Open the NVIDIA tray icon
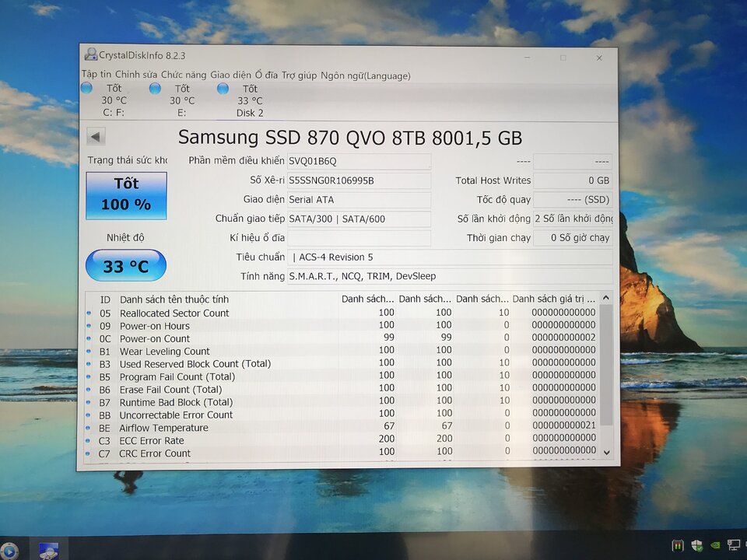This screenshot has height=560, width=747. click(x=714, y=544)
